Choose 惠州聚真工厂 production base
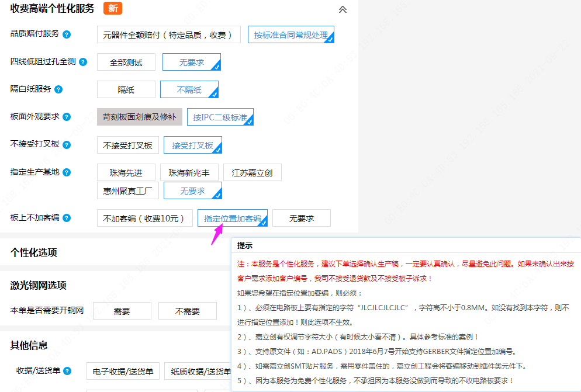Image resolution: width=581 pixels, height=392 pixels. tap(127, 190)
